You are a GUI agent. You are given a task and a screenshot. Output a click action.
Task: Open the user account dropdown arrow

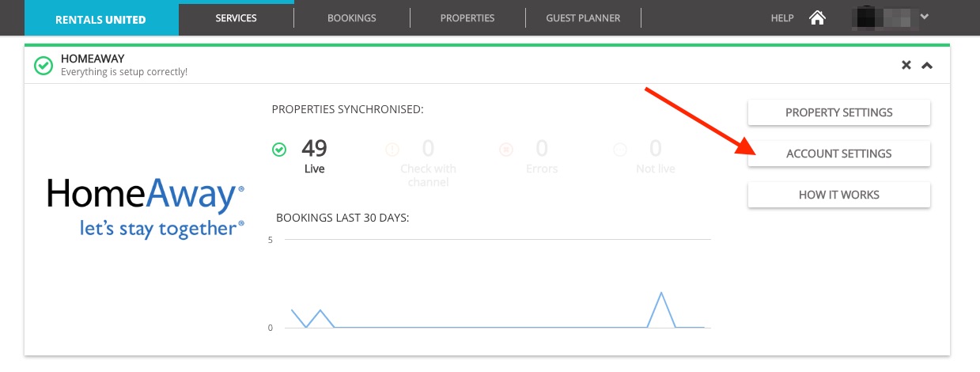pos(924,16)
